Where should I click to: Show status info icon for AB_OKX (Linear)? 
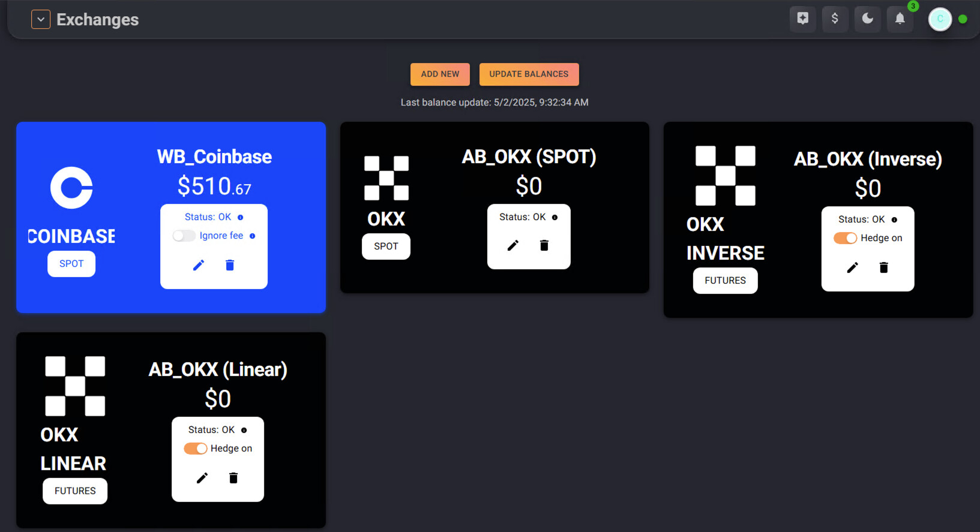tap(244, 431)
